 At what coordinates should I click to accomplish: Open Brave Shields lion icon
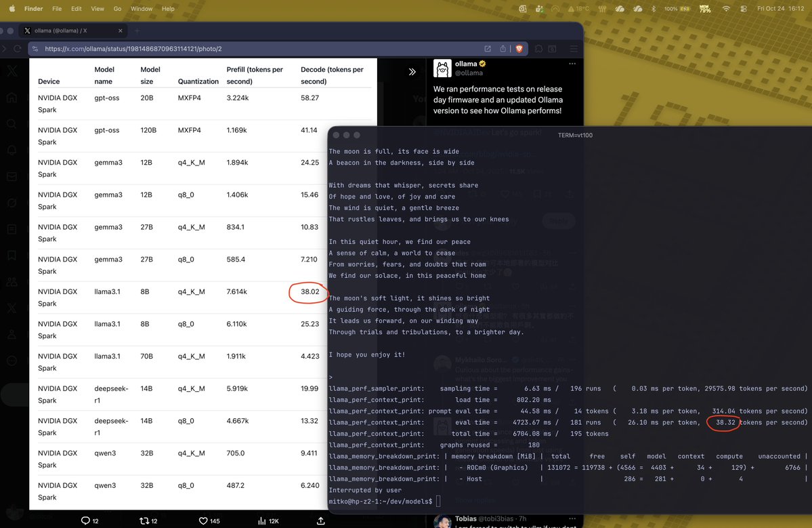click(519, 49)
